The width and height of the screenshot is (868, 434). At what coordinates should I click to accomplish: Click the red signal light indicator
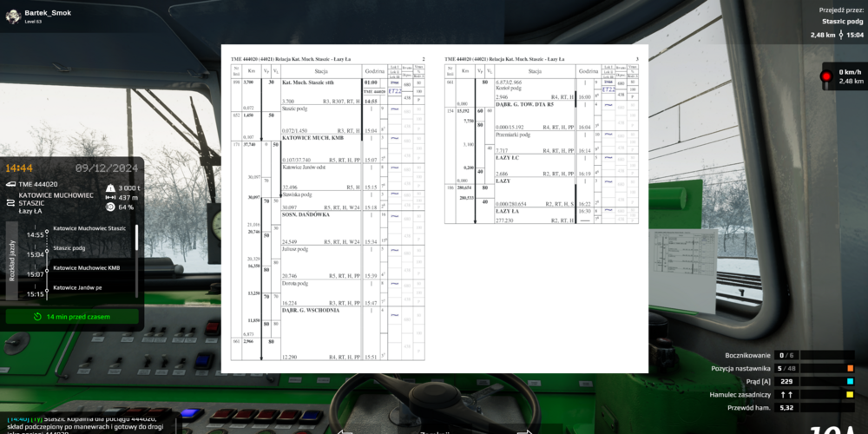click(x=825, y=76)
